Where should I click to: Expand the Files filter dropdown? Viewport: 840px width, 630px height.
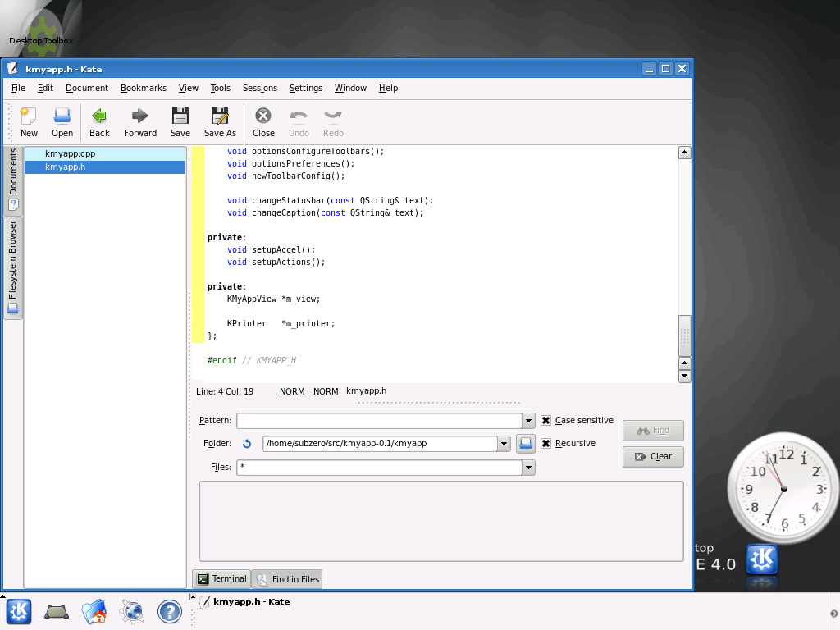(528, 467)
